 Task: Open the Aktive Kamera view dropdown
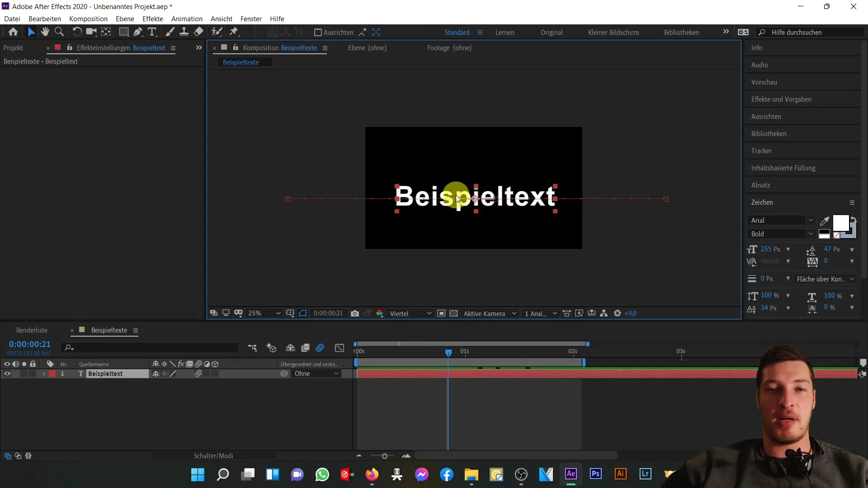[490, 314]
